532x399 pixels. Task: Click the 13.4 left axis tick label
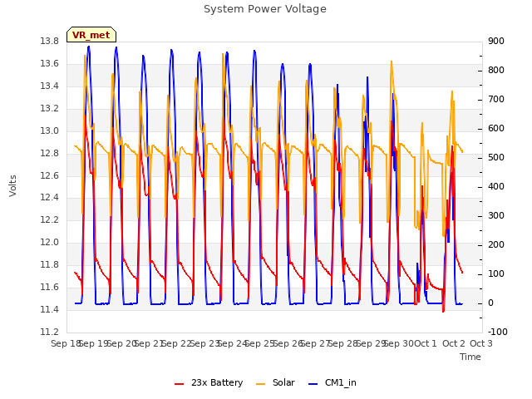point(49,86)
